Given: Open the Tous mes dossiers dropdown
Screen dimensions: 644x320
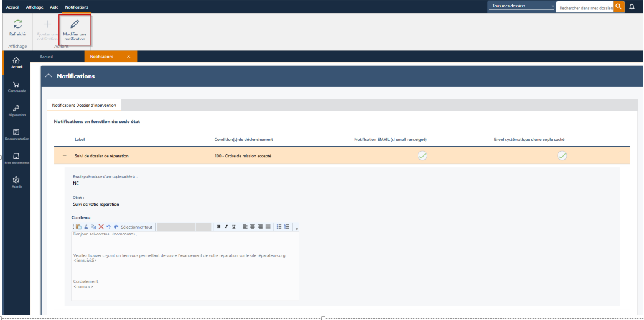Looking at the screenshot, I should click(x=521, y=6).
